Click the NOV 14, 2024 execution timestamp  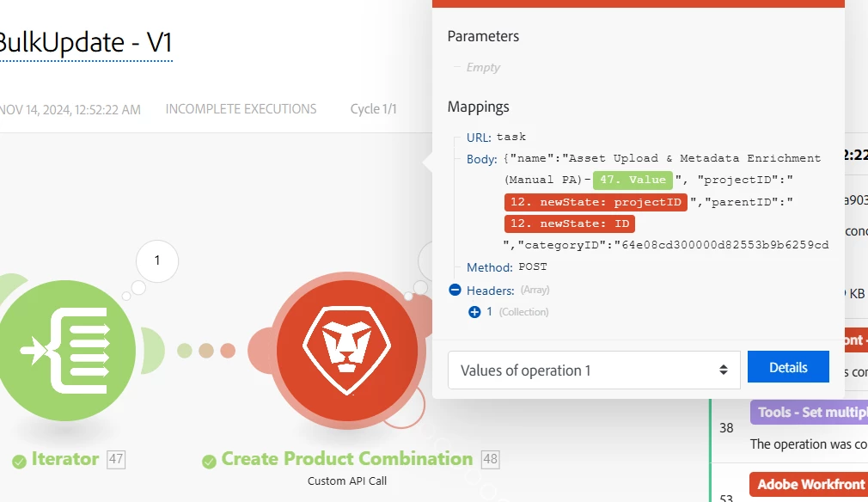(70, 109)
